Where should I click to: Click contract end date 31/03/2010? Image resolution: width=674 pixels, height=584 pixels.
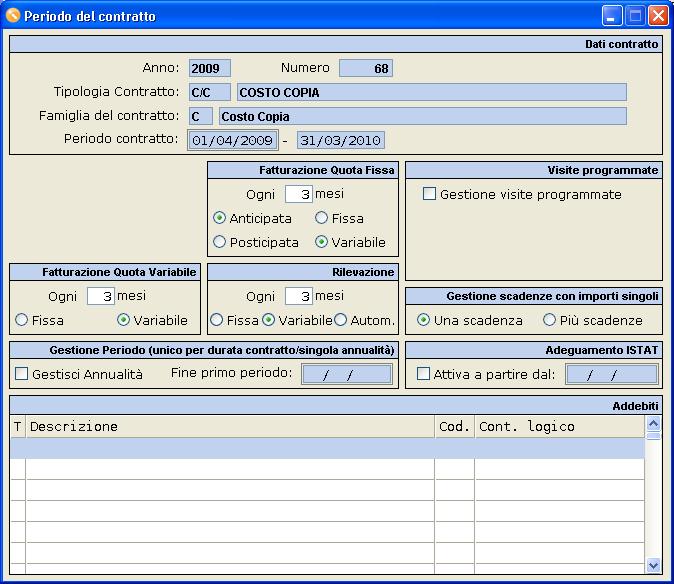tap(340, 140)
